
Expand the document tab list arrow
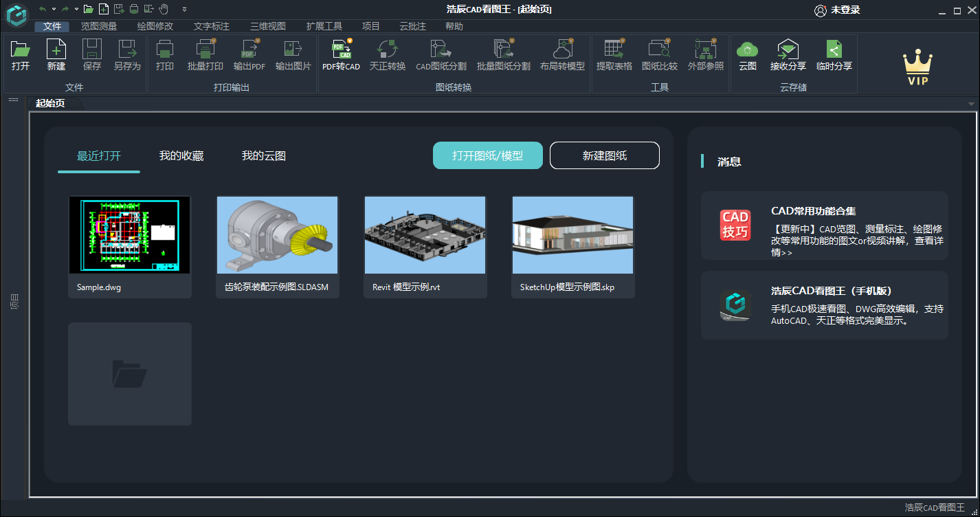(x=971, y=104)
